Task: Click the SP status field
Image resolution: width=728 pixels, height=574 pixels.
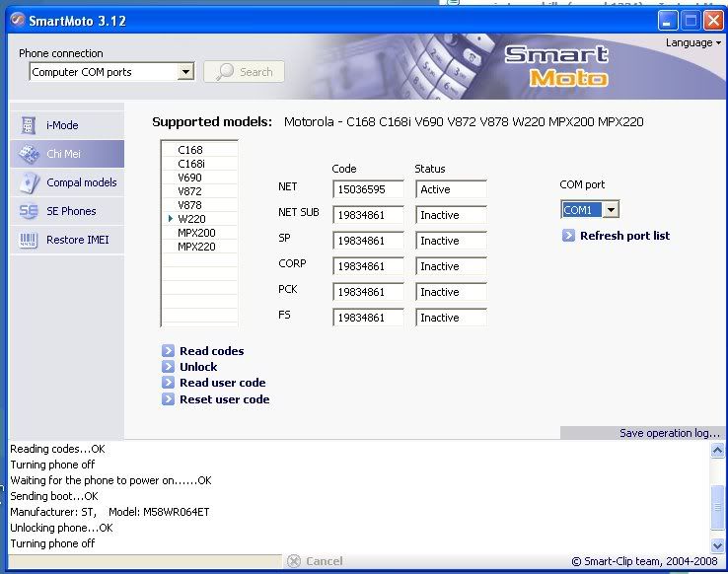Action: pyautogui.click(x=451, y=241)
